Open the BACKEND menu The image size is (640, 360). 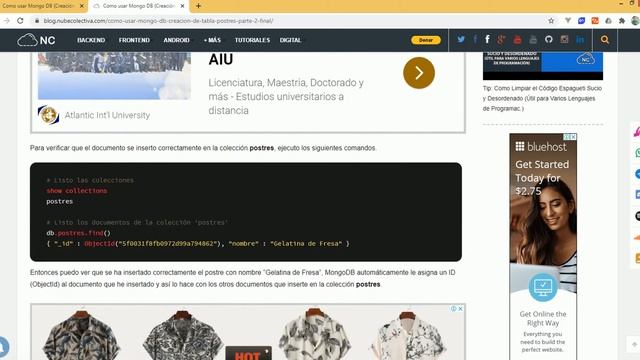(x=91, y=40)
